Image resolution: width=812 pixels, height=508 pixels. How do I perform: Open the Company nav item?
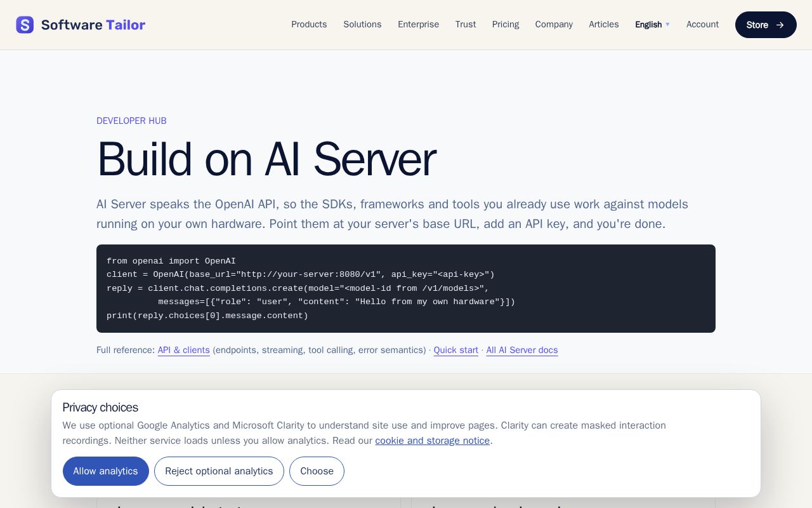[x=554, y=25]
